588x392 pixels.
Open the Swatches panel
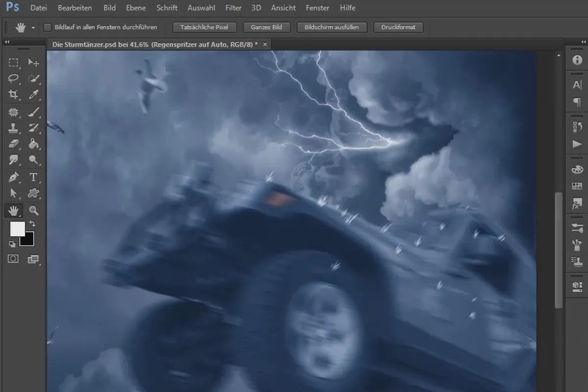point(577,186)
